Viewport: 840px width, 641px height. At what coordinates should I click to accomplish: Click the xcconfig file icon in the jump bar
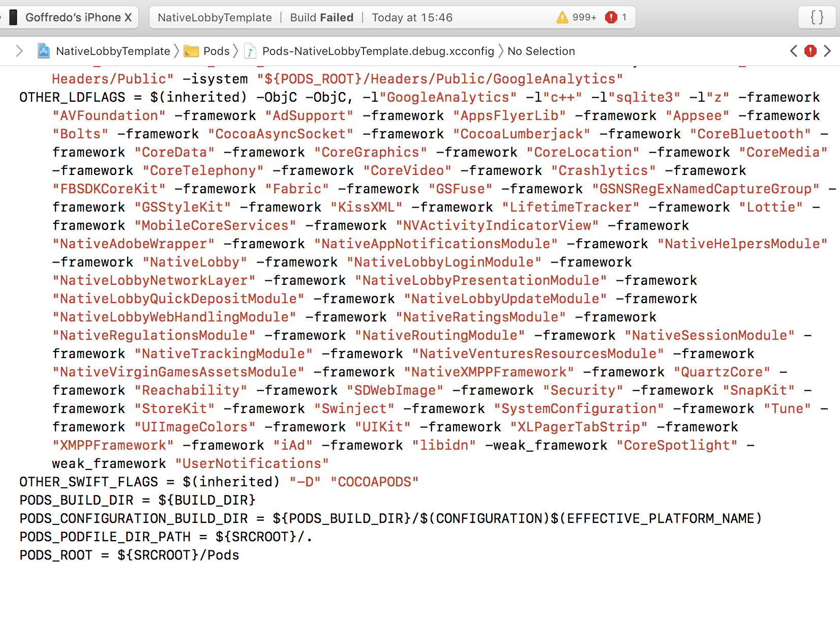pyautogui.click(x=250, y=51)
